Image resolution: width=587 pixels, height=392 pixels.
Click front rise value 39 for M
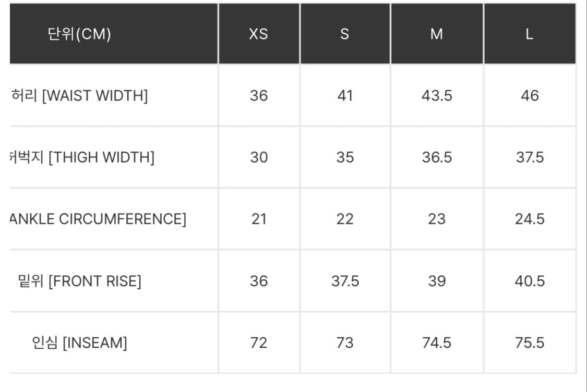[437, 281]
